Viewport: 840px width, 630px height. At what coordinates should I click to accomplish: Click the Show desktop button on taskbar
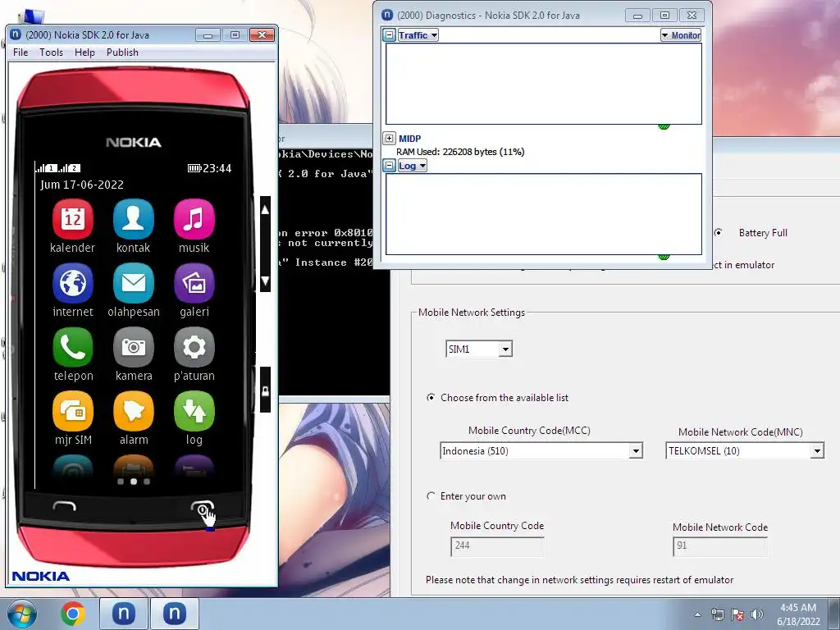click(836, 614)
